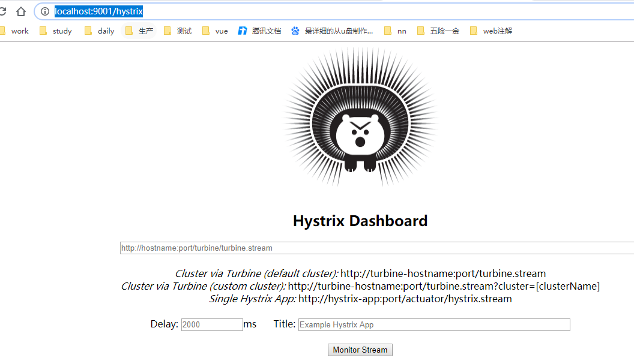
Task: Click the Delay input field showing 2000
Action: (x=212, y=325)
